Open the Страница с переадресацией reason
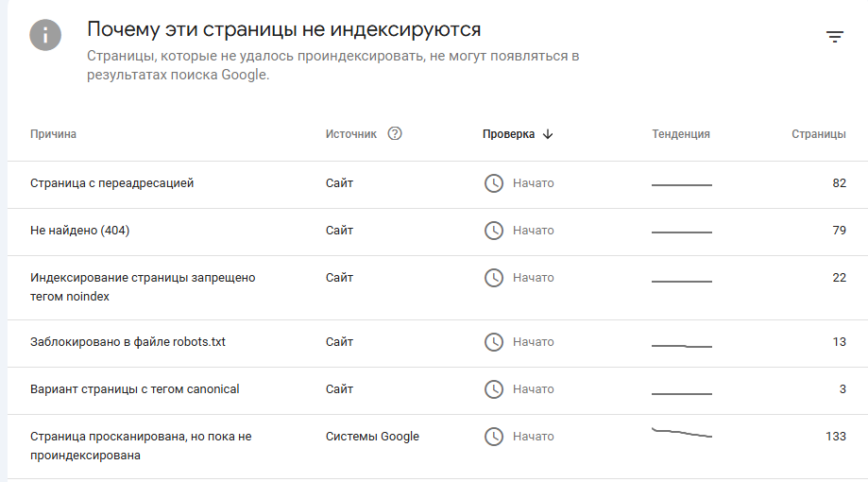 point(111,182)
